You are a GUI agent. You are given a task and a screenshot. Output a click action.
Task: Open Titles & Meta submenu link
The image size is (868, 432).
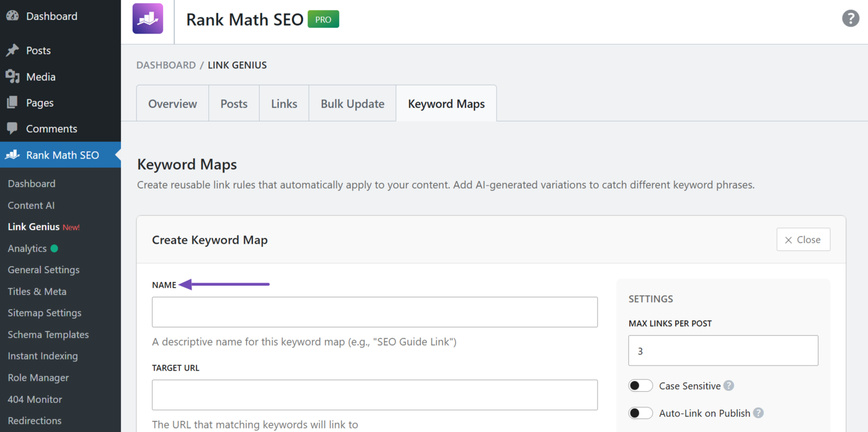pyautogui.click(x=37, y=291)
